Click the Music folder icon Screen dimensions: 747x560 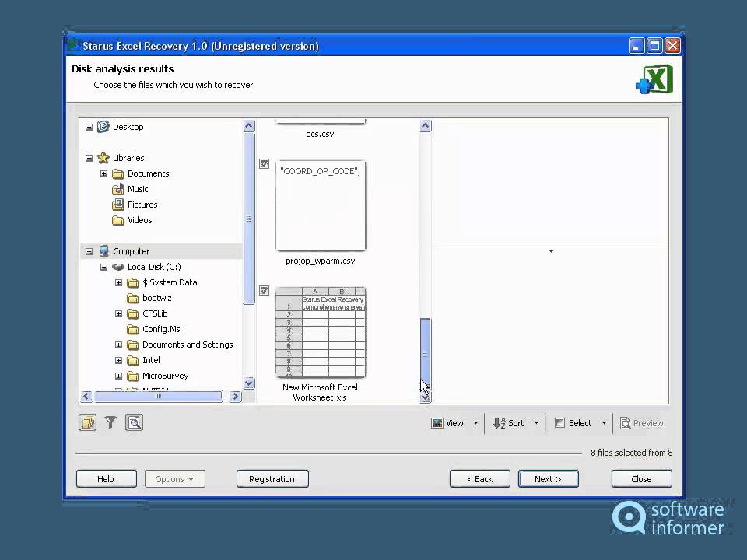point(118,189)
